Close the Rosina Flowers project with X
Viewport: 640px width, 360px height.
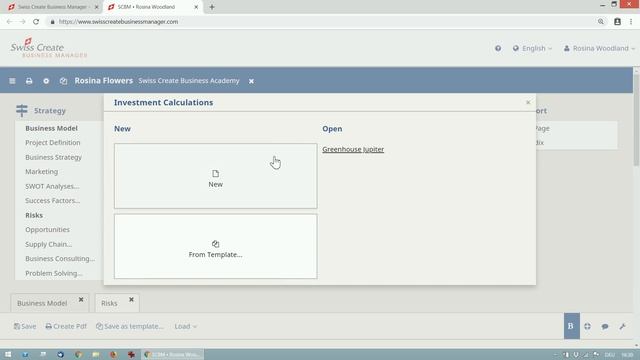[251, 81]
